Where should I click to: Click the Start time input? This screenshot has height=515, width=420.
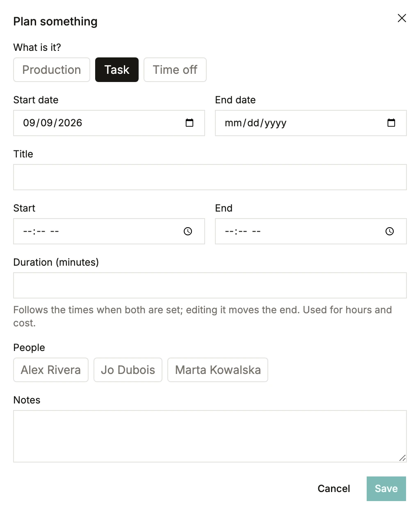click(x=109, y=231)
